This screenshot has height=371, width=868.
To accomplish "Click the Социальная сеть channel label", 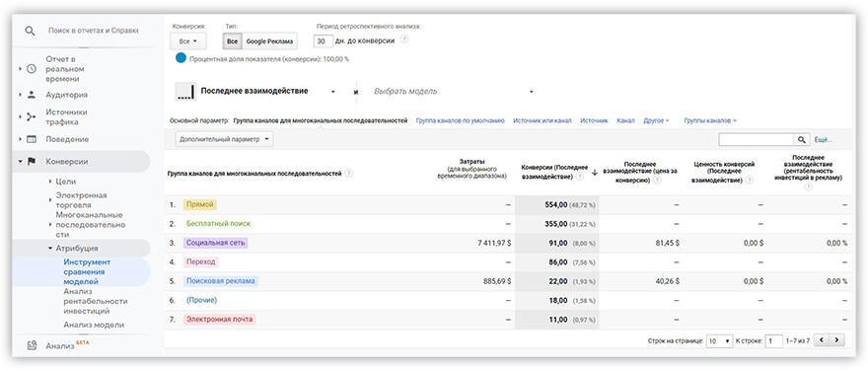I will [x=216, y=243].
